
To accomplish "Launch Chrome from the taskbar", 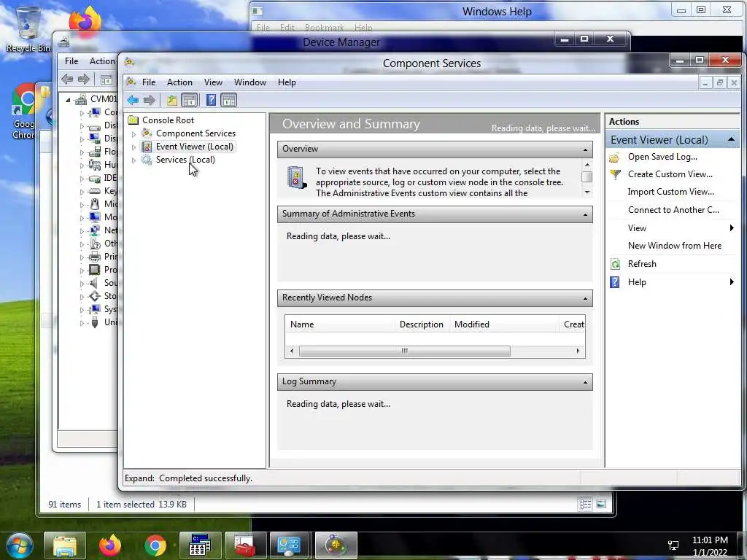I will (x=155, y=545).
